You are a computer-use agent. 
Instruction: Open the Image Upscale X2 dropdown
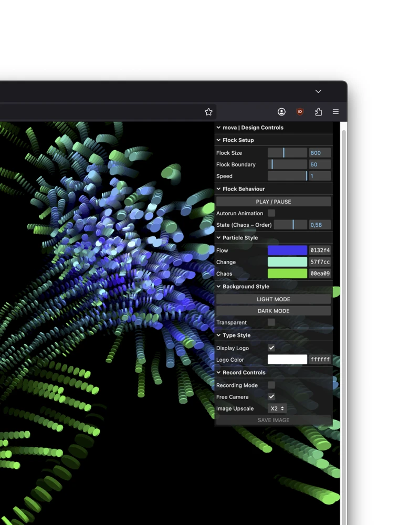(277, 408)
